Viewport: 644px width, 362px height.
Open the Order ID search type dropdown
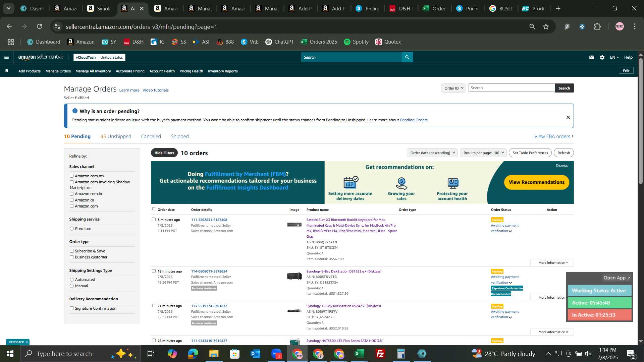point(453,88)
